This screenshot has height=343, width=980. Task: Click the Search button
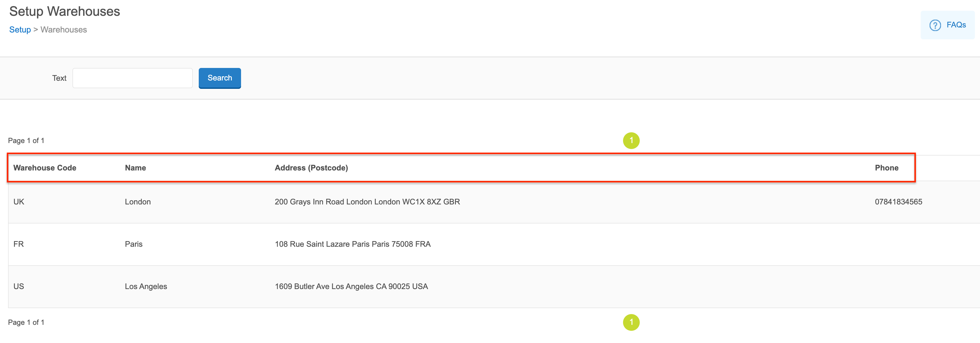[x=220, y=78]
